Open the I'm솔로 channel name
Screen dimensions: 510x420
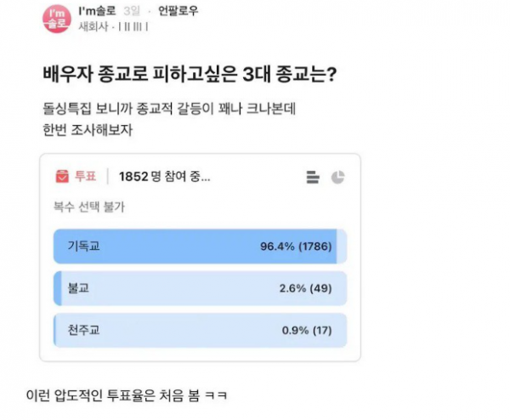97,11
